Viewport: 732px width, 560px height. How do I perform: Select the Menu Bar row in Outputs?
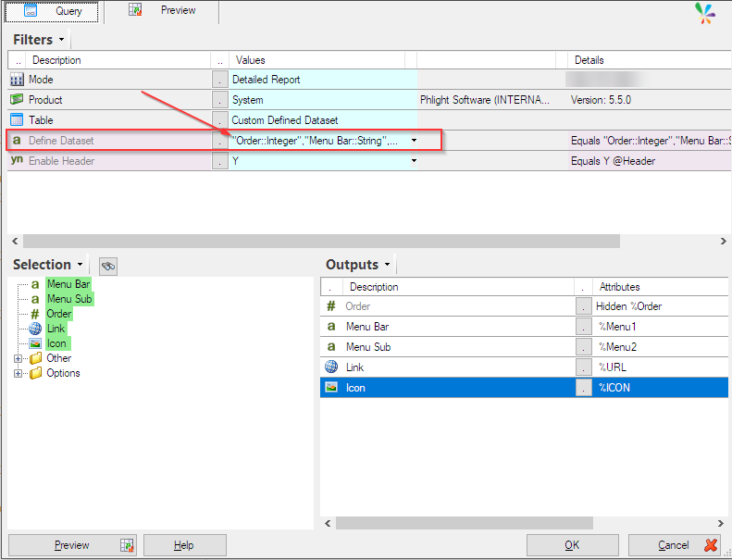coord(525,327)
